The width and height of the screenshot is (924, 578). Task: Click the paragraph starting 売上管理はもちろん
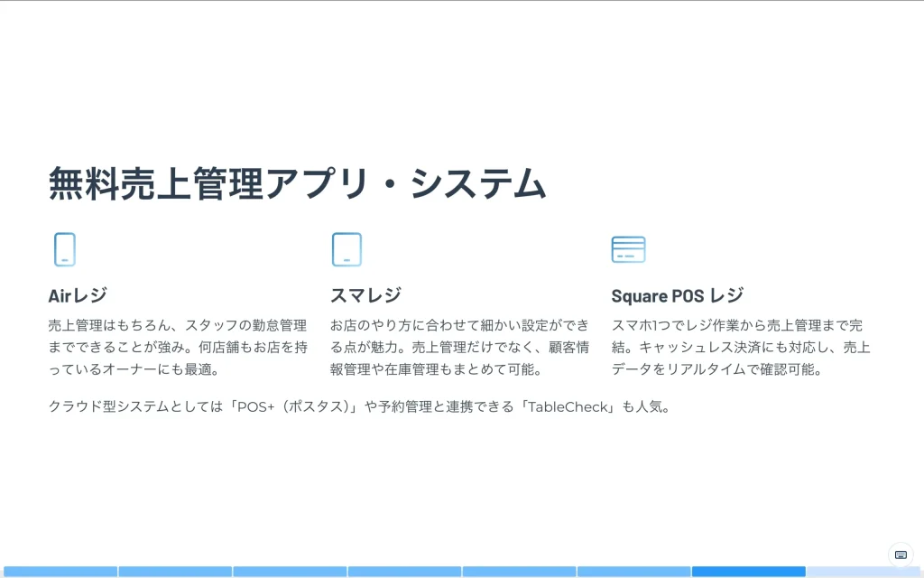[178, 348]
